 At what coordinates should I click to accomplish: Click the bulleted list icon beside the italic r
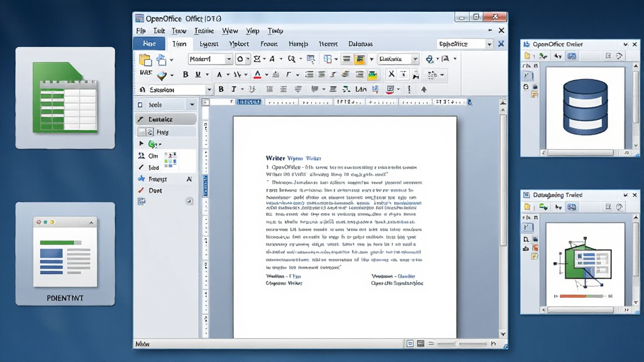click(x=309, y=75)
